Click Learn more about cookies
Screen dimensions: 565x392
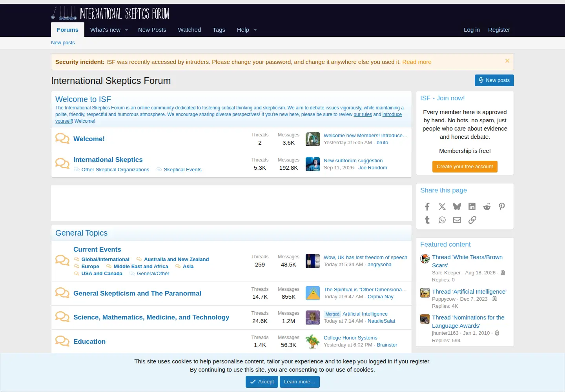[300, 382]
